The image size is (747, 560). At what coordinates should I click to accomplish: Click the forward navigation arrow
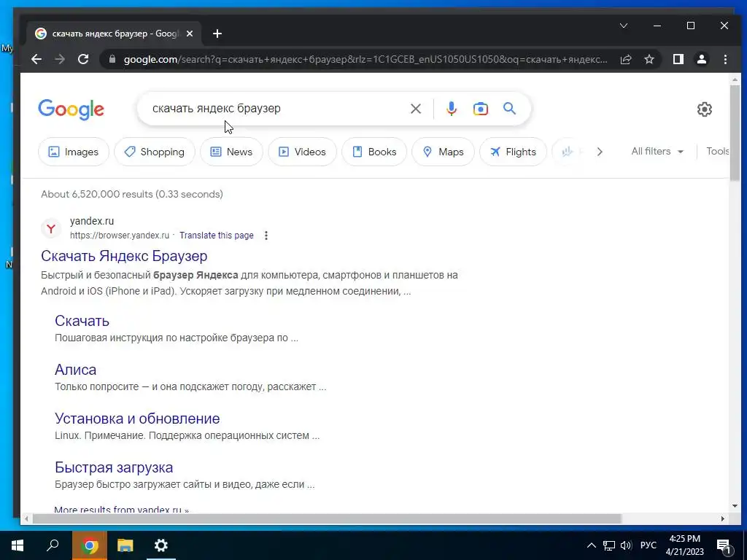tap(60, 59)
